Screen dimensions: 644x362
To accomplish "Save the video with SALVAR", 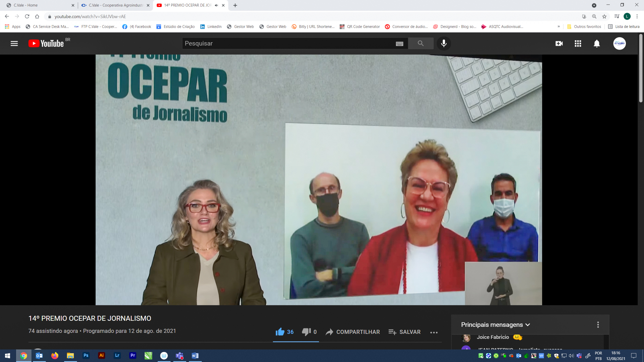I will 405,332.
